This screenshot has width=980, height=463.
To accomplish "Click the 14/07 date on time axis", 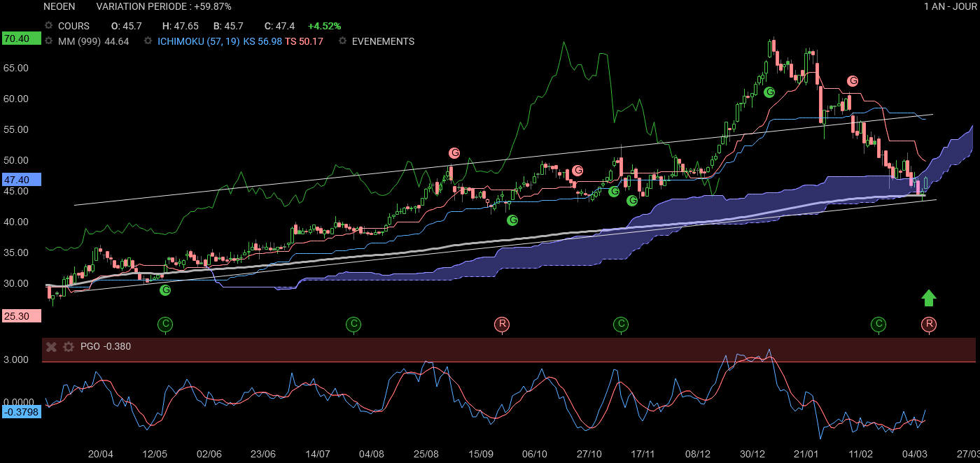I will tap(318, 454).
